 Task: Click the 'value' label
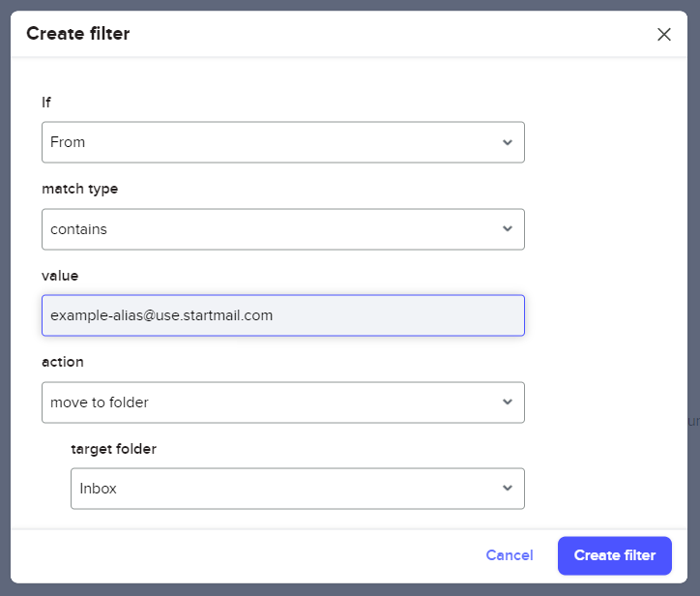[60, 276]
